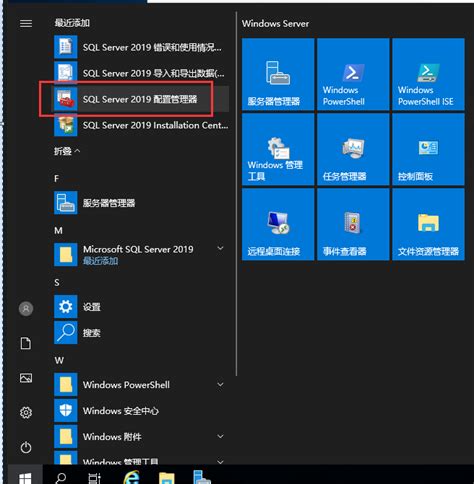Click the letter M group header

tap(58, 231)
